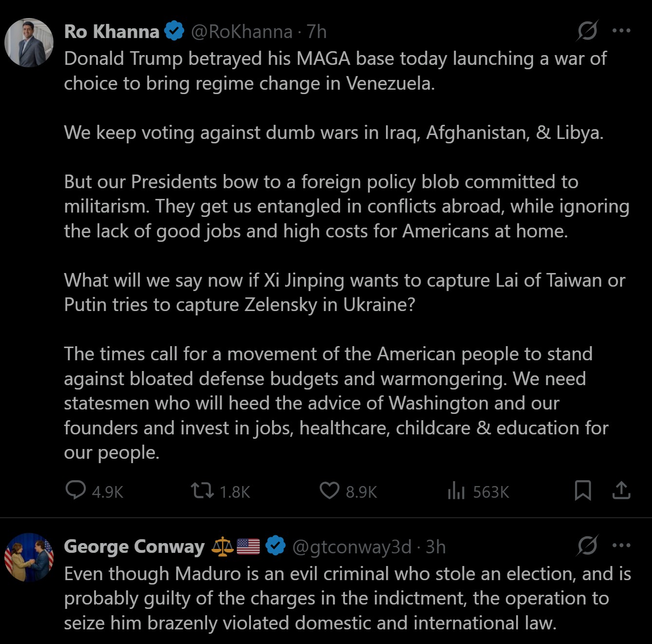Open the 7h timestamp of Khanna's tweet
The height and width of the screenshot is (644, 652).
point(317,32)
